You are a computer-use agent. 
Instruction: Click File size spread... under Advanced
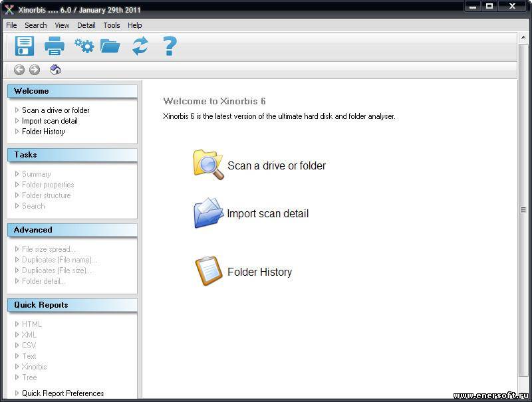tap(49, 249)
